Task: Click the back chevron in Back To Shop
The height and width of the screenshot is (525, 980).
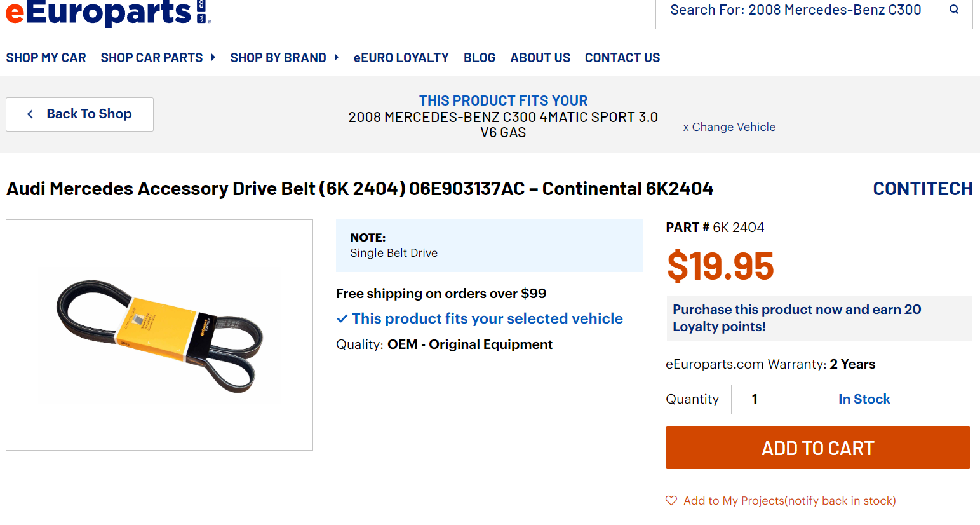Action: 30,114
